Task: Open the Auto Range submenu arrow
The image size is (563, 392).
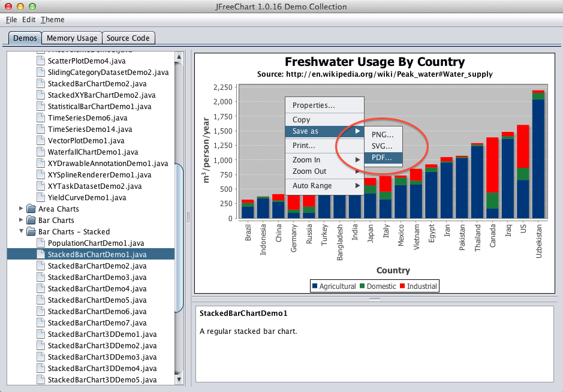Action: point(357,186)
